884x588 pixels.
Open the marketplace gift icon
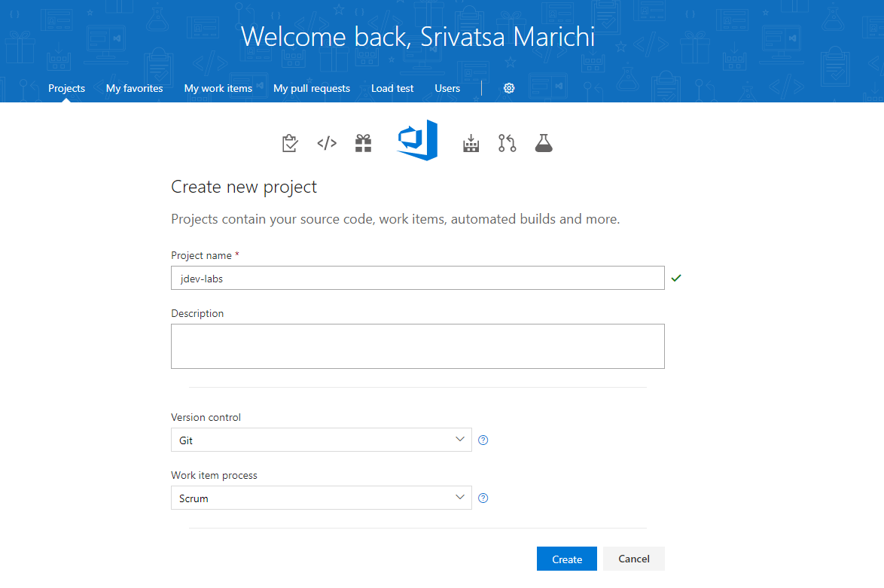pyautogui.click(x=363, y=142)
